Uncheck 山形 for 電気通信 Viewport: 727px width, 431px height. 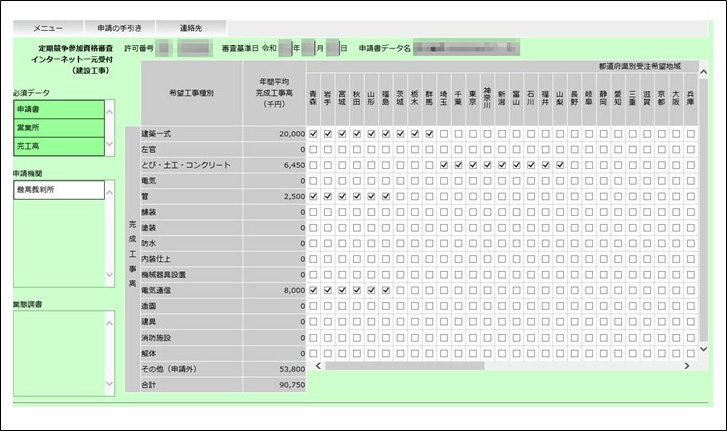coord(371,291)
